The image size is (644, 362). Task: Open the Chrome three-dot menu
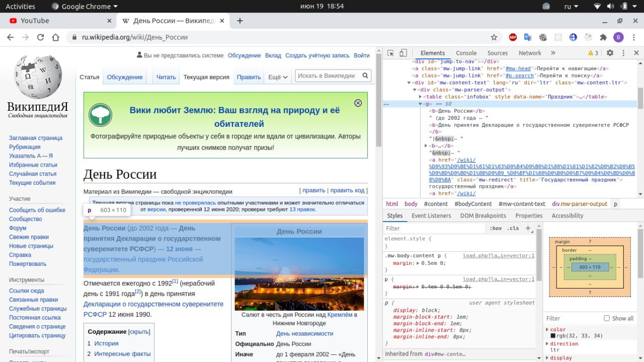pos(633,37)
